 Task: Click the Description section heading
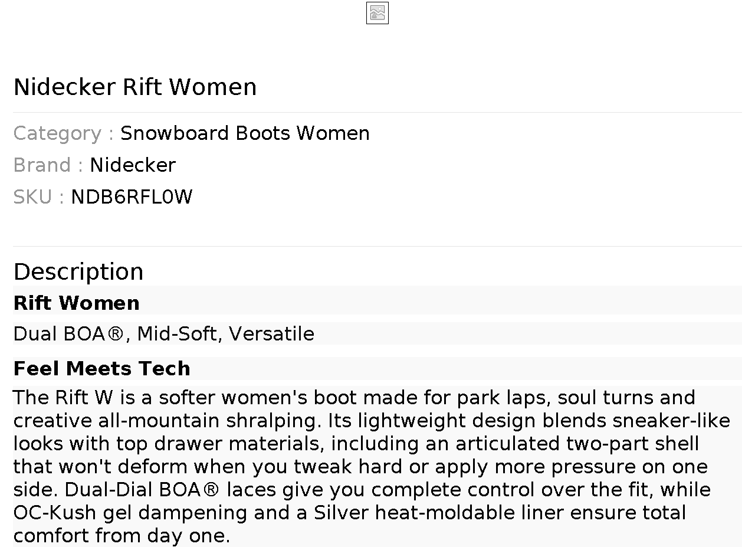point(78,271)
